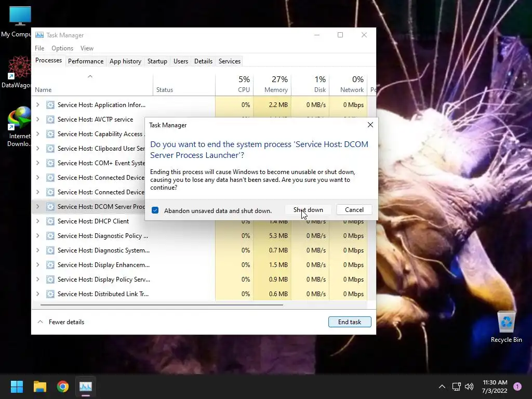Switch to the App history tab

point(125,61)
